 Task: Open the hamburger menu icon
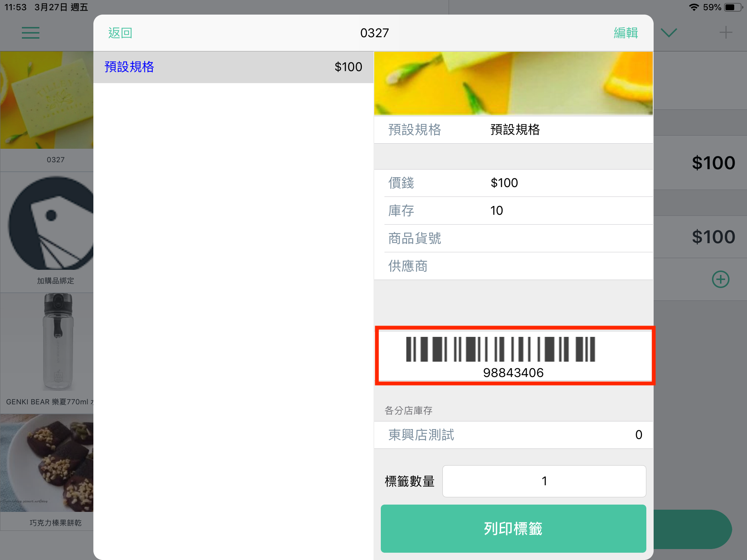click(x=31, y=33)
